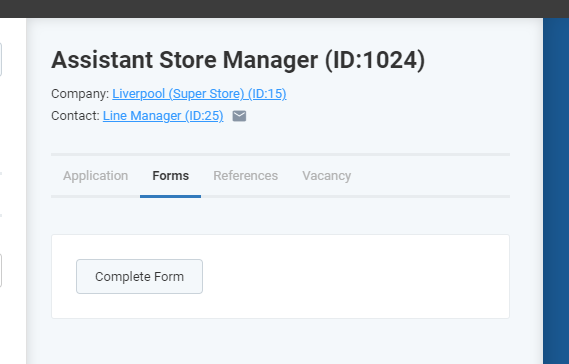Click the Contact: label text
Image resolution: width=569 pixels, height=364 pixels.
[75, 116]
